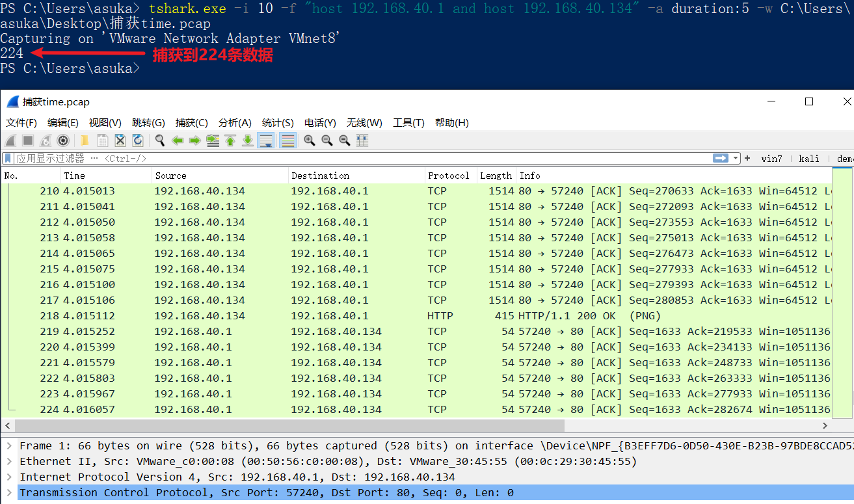Select packet 214 with Seq=276473
The width and height of the screenshot is (854, 504).
[416, 254]
